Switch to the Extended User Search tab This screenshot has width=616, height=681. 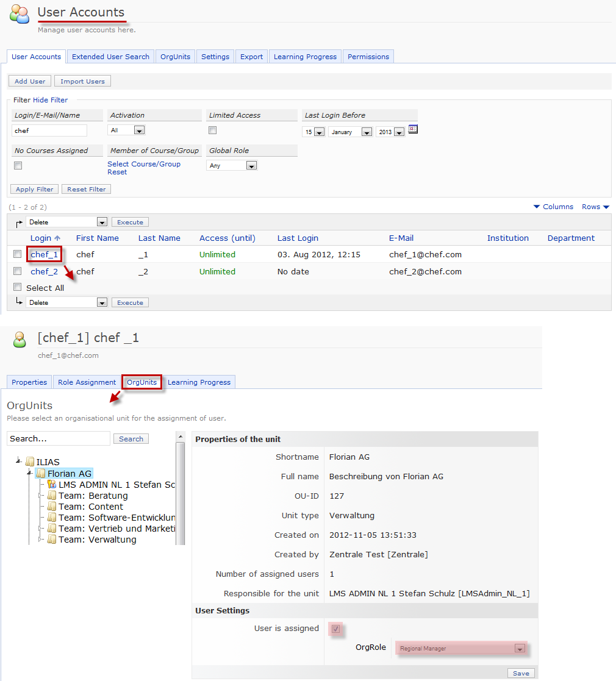(x=110, y=57)
